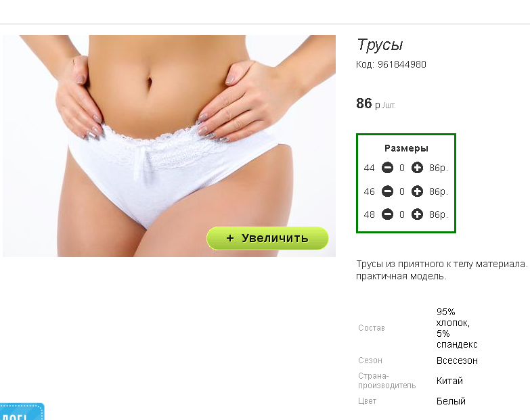
Task: Decrease quantity for size 44
Action: click(387, 168)
